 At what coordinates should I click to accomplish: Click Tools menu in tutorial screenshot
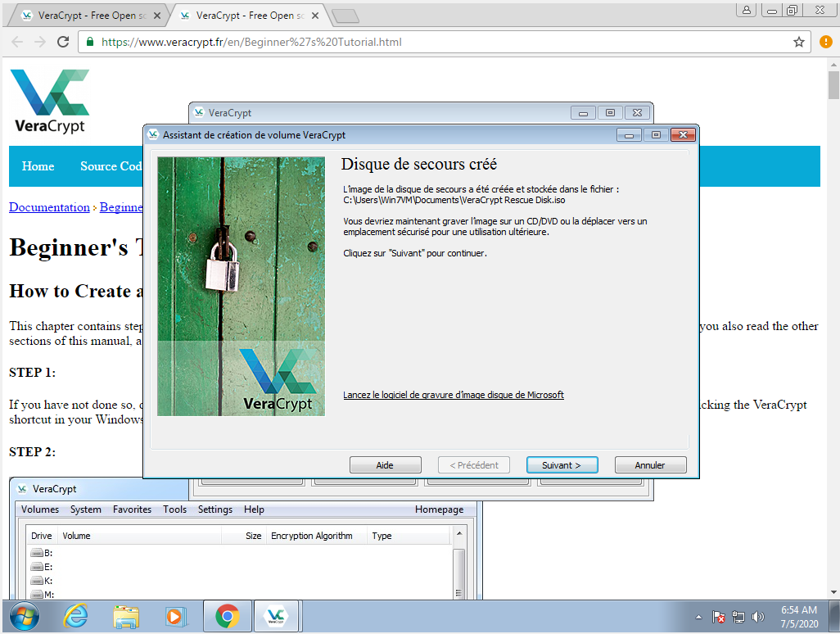(x=174, y=509)
